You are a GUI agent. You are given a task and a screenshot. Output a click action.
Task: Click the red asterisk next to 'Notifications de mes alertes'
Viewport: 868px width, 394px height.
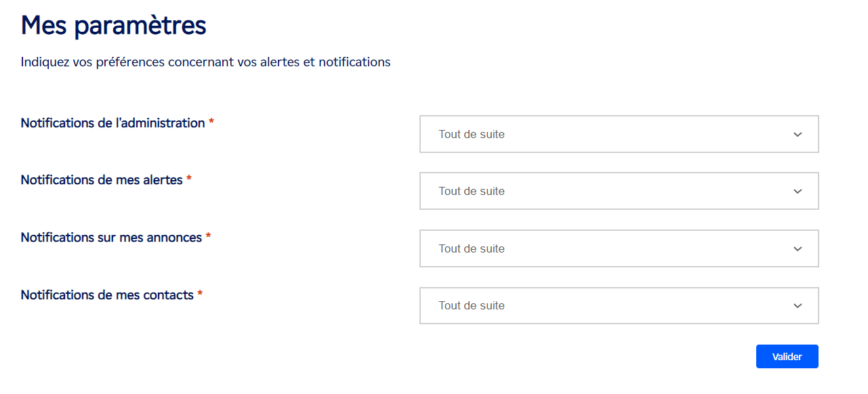pos(189,179)
